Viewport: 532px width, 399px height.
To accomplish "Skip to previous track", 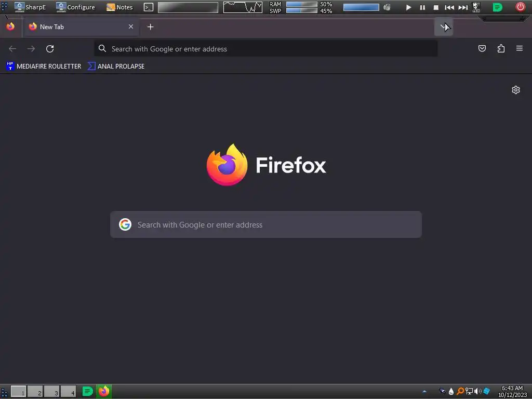I will [449, 7].
